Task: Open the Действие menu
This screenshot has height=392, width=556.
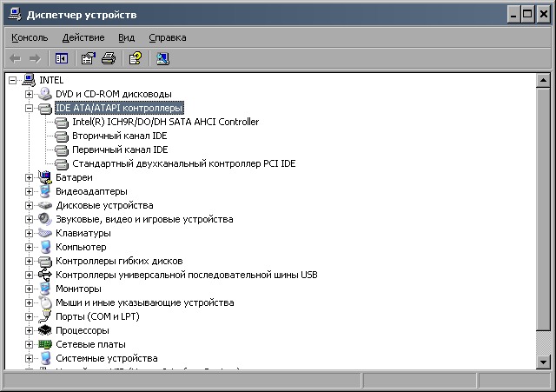Action: [83, 37]
